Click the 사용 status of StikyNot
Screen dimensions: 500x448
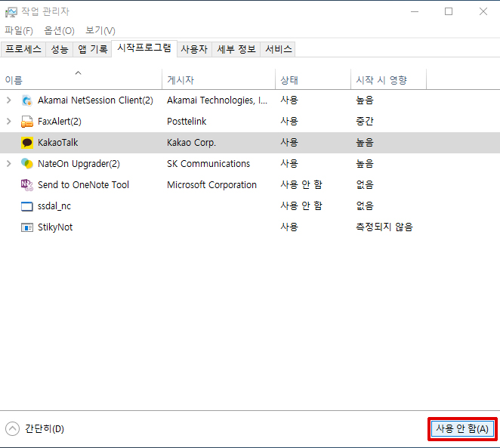(x=289, y=227)
